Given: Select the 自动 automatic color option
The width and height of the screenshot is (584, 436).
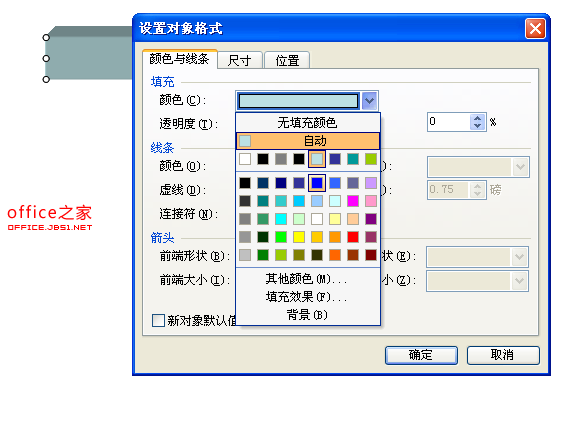Looking at the screenshot, I should (x=308, y=141).
